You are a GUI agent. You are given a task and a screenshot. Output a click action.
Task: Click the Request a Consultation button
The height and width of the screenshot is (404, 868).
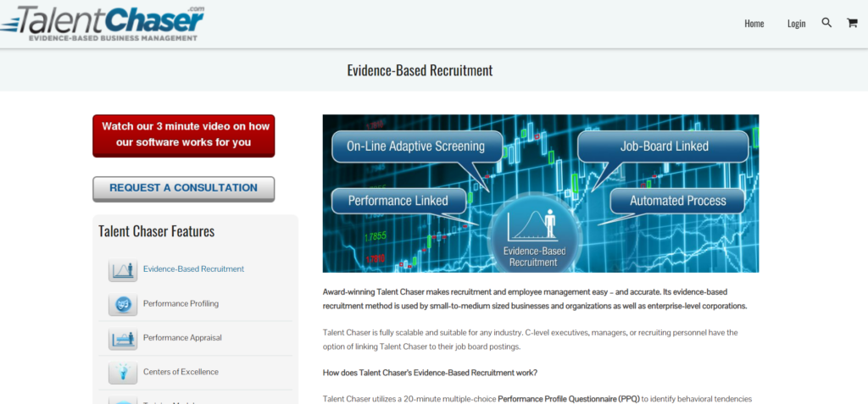click(x=184, y=189)
